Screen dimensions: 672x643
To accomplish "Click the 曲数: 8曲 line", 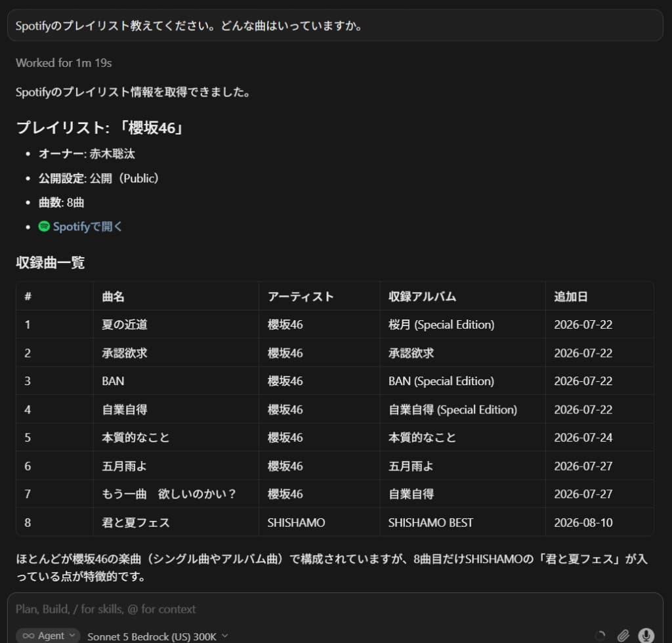I will pos(61,202).
